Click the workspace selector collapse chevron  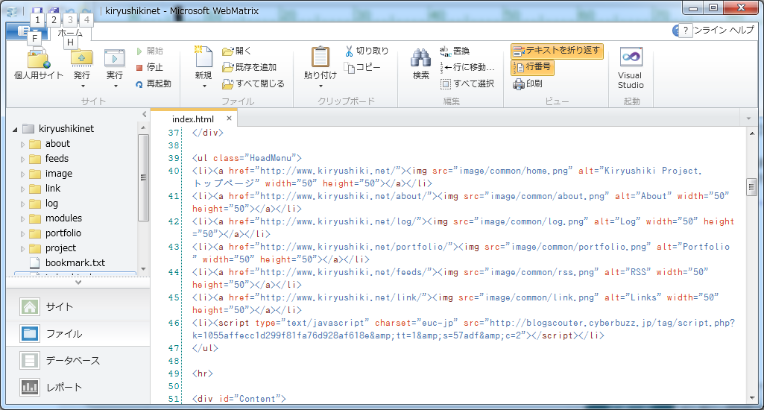click(78, 282)
